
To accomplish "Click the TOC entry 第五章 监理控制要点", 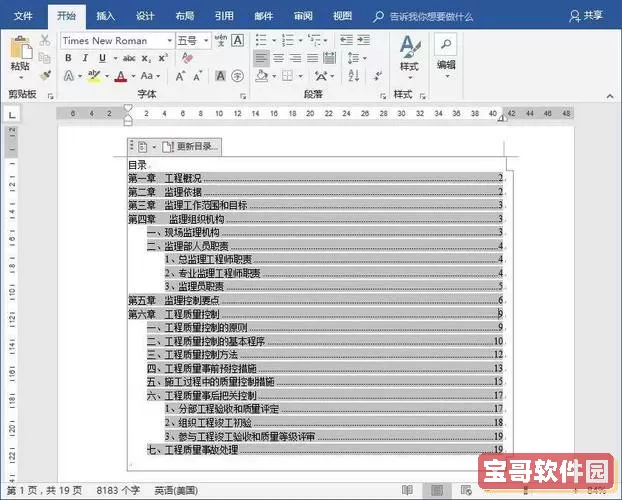I will tap(315, 300).
